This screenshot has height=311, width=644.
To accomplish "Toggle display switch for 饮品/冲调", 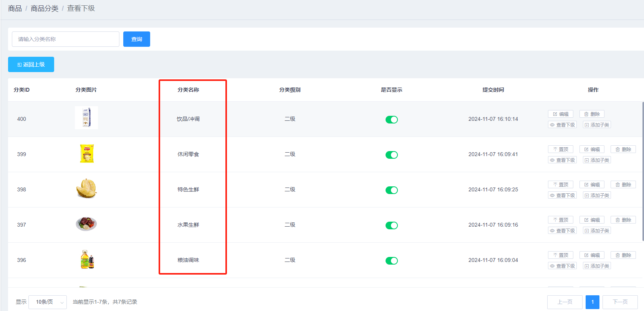I will [391, 120].
